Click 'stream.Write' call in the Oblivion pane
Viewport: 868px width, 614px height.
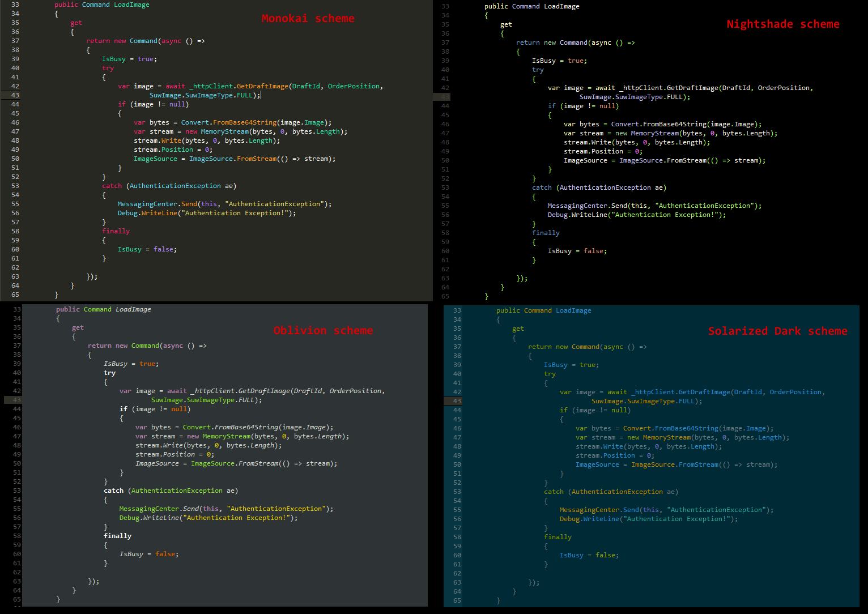click(x=159, y=445)
